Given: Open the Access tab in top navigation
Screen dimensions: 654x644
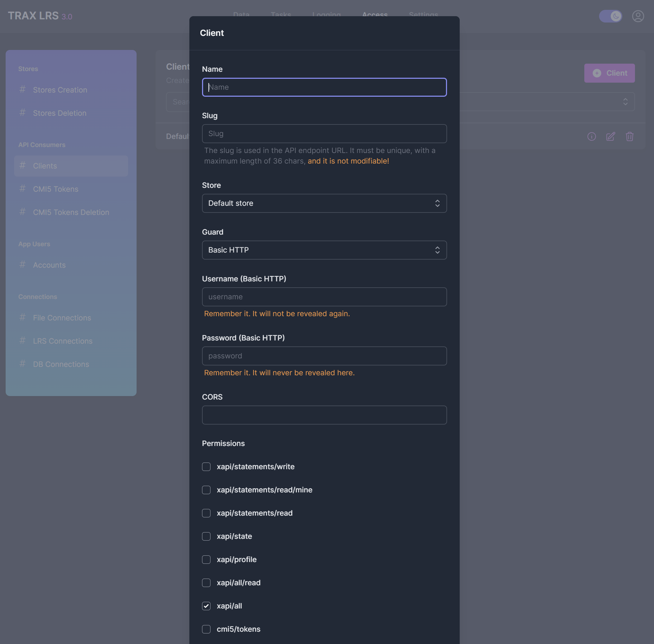Looking at the screenshot, I should pos(375,14).
